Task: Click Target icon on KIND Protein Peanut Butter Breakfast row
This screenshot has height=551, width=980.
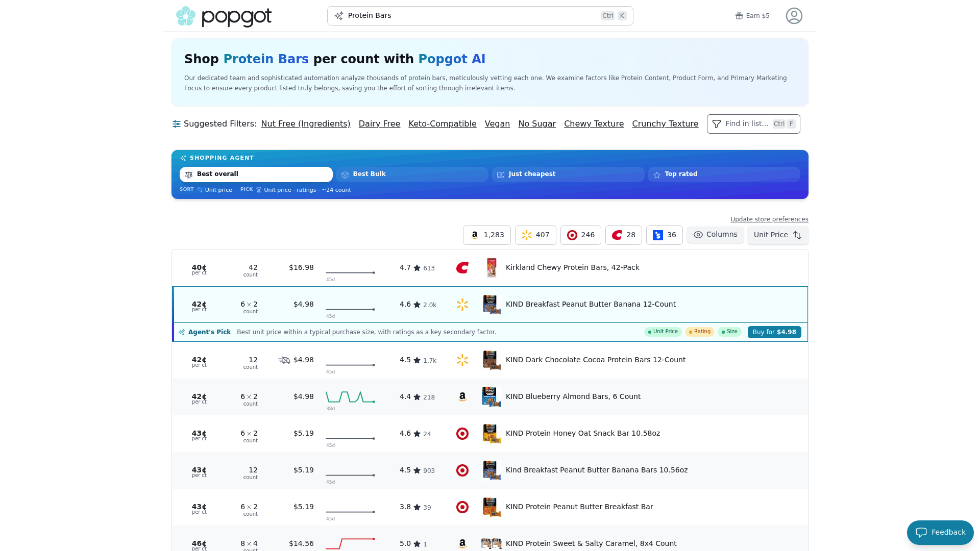Action: [x=462, y=507]
